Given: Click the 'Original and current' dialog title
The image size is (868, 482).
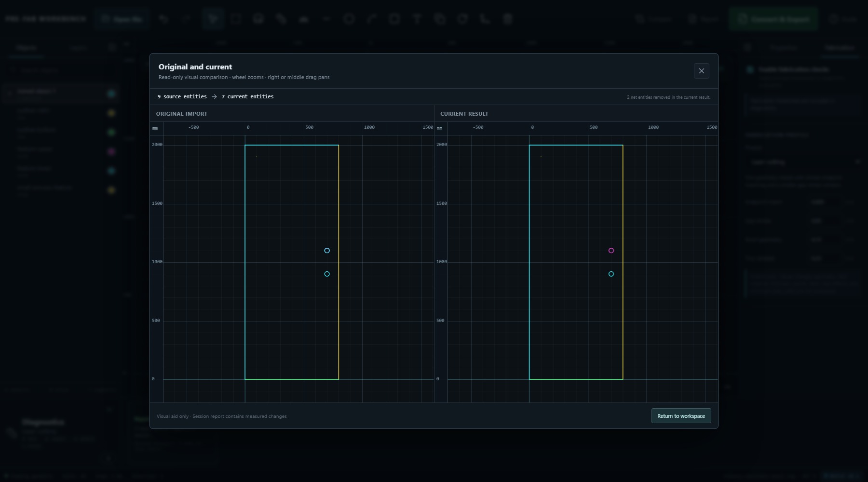Looking at the screenshot, I should [195, 67].
